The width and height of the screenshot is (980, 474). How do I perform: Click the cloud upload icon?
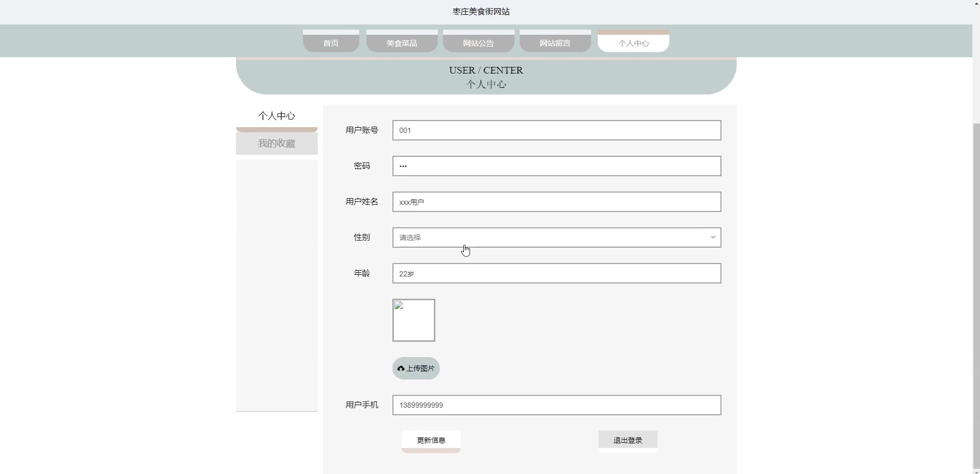pos(401,368)
